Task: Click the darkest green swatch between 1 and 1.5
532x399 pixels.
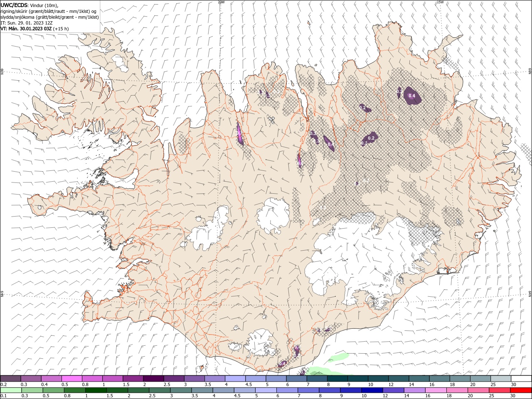Action: tap(96, 390)
